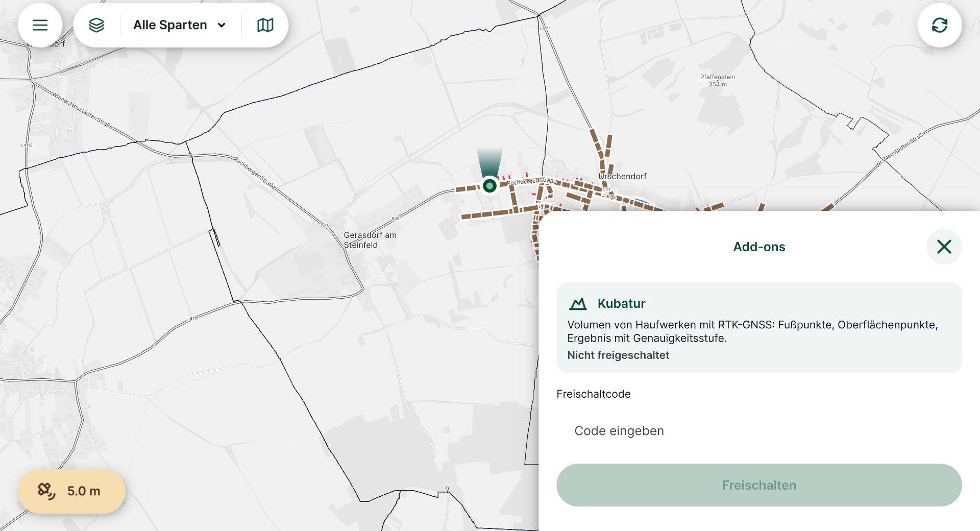Click the Gerasdorf am Steinfeld label
This screenshot has width=980, height=531.
[x=370, y=240]
